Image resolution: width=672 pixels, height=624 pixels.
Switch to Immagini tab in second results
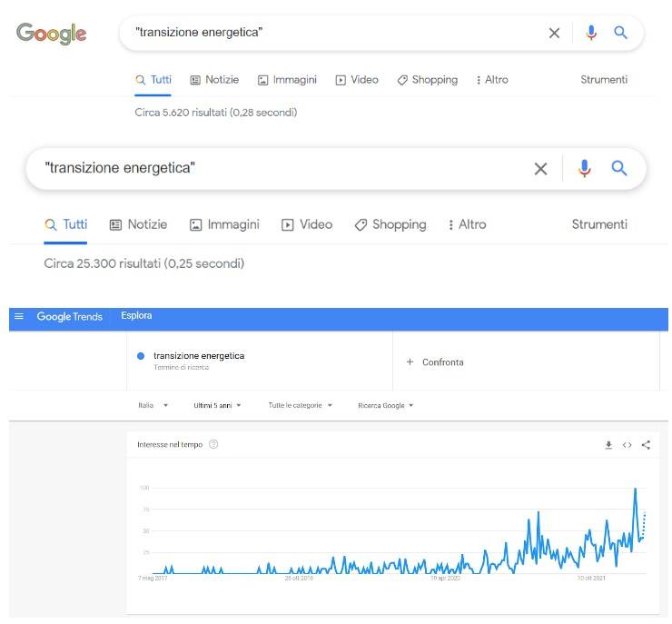point(224,224)
